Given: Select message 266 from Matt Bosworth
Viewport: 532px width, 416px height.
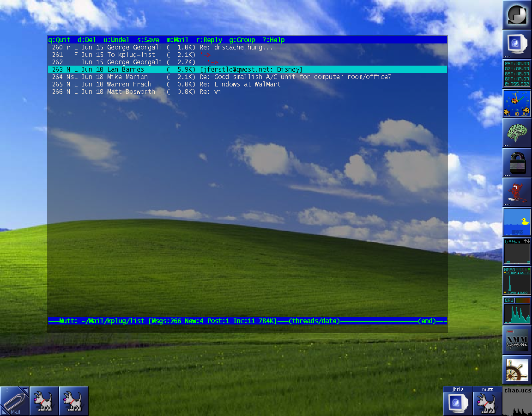Looking at the screenshot, I should [247, 92].
